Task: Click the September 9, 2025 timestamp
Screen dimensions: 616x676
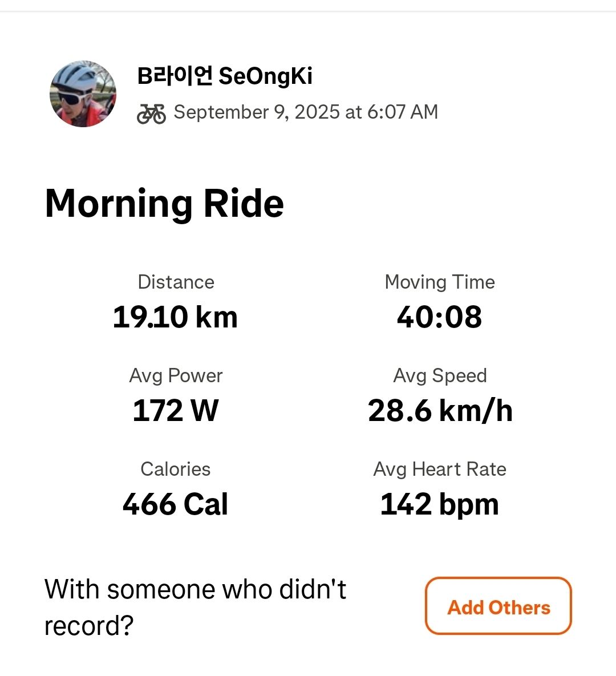Action: point(306,112)
